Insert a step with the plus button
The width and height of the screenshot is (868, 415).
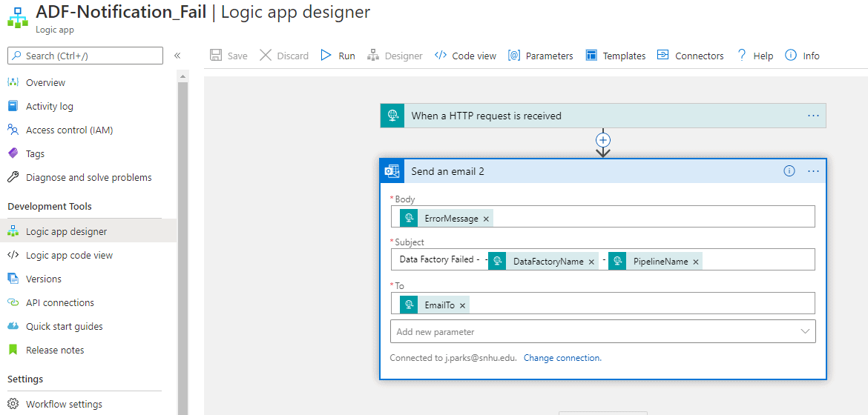click(603, 139)
